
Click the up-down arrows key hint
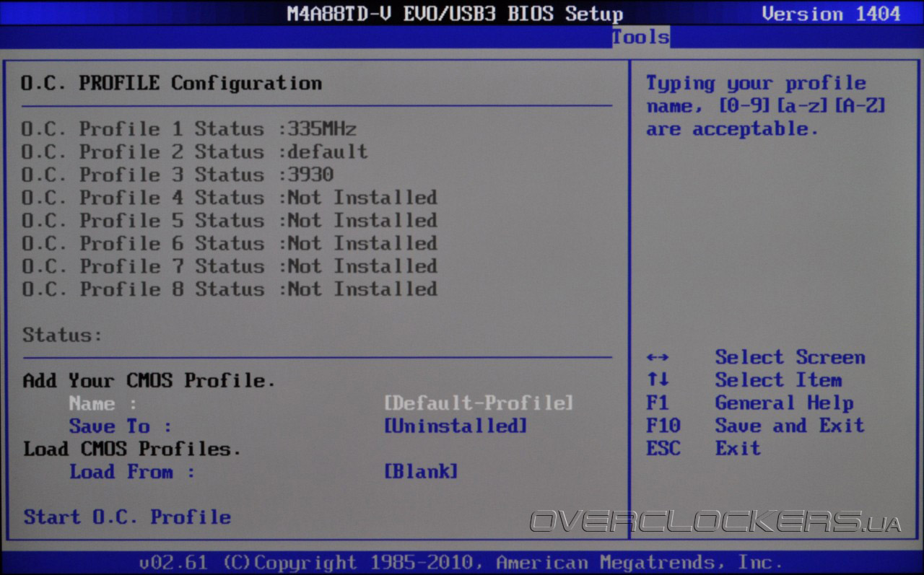click(x=658, y=380)
